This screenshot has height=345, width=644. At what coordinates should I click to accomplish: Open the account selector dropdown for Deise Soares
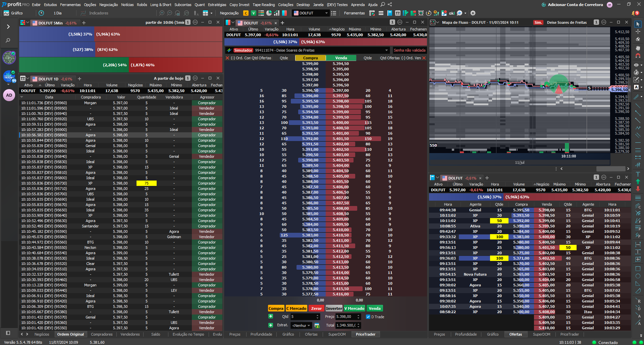(x=386, y=50)
